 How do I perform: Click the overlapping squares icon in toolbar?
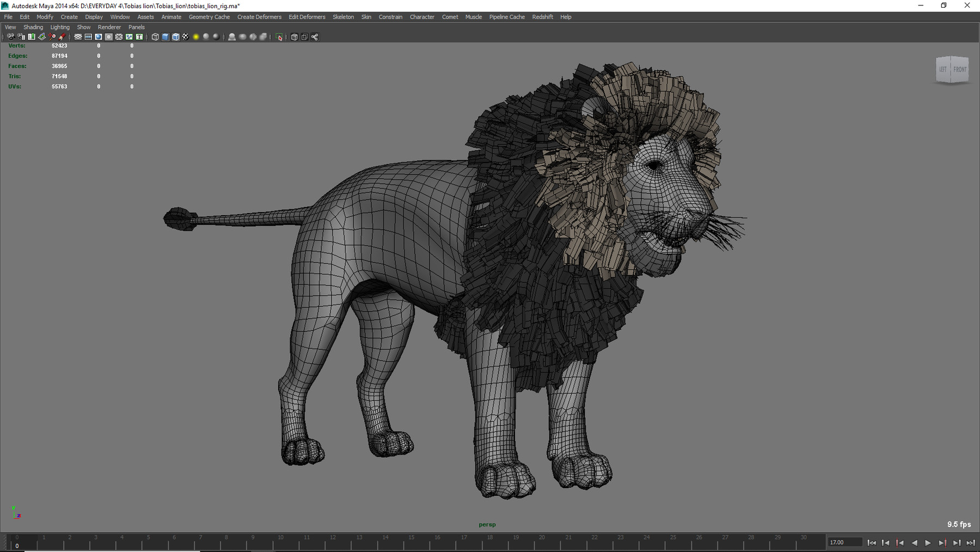click(304, 37)
